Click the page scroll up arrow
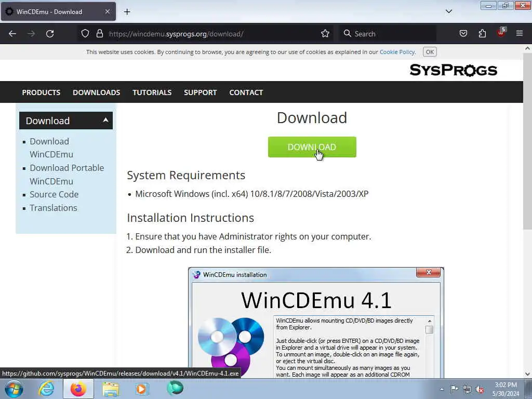This screenshot has height=399, width=532. click(527, 48)
